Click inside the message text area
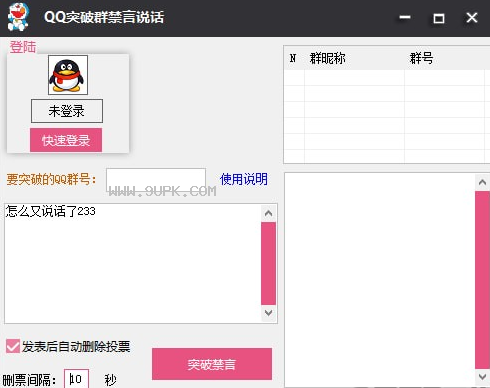Image resolution: width=490 pixels, height=388 pixels. pos(132,263)
